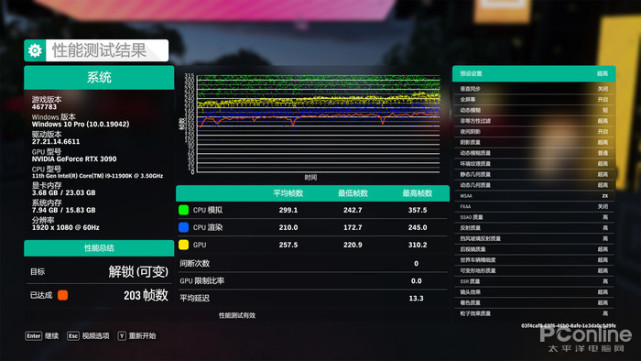Click the 反射质量 setting row
This screenshot has height=361, width=641.
click(533, 228)
